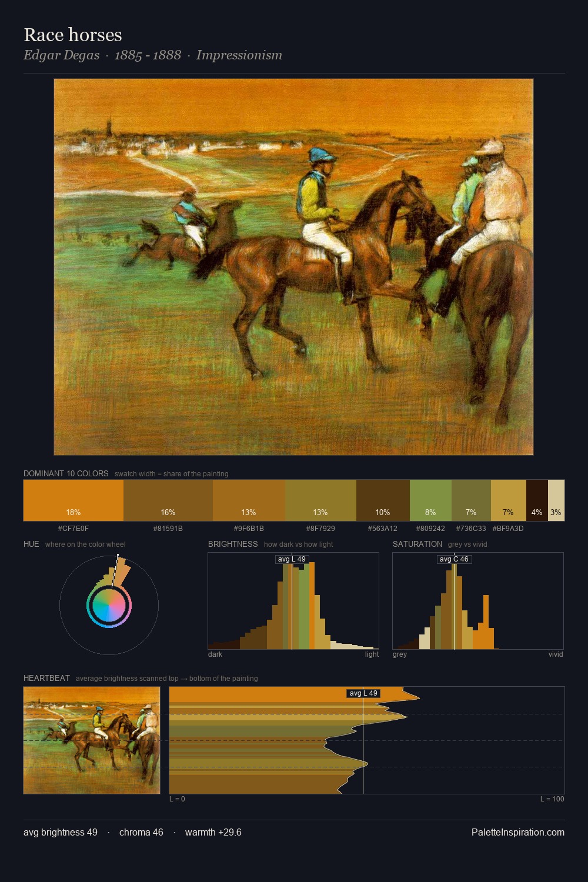Open the PaletteInspiration.com link

(x=518, y=832)
